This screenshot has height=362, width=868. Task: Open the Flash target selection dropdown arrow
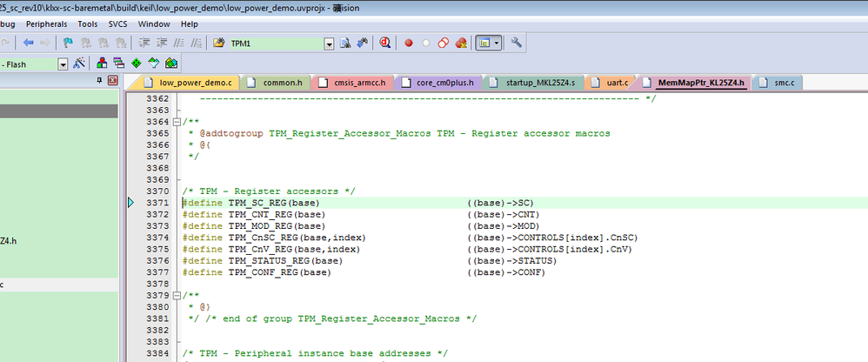click(63, 64)
